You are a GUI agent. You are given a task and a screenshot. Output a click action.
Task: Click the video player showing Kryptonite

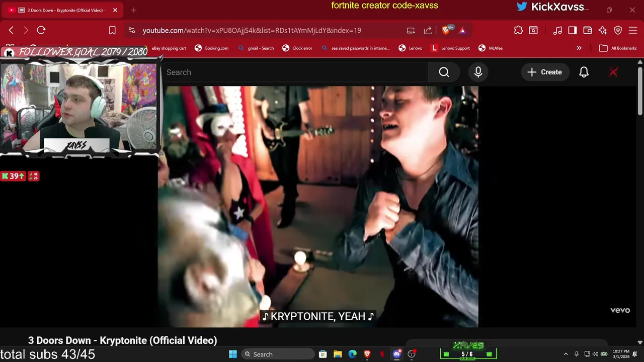(318, 206)
